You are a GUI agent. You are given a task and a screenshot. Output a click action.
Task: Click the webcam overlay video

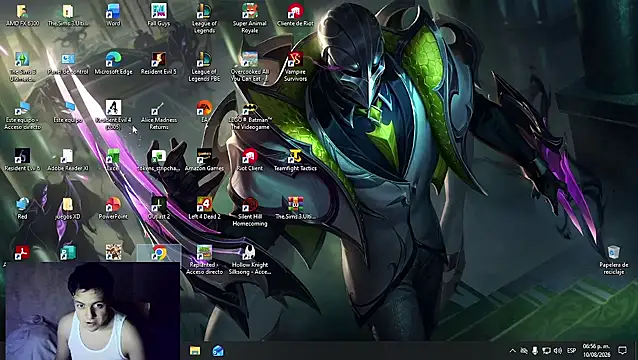pyautogui.click(x=93, y=311)
